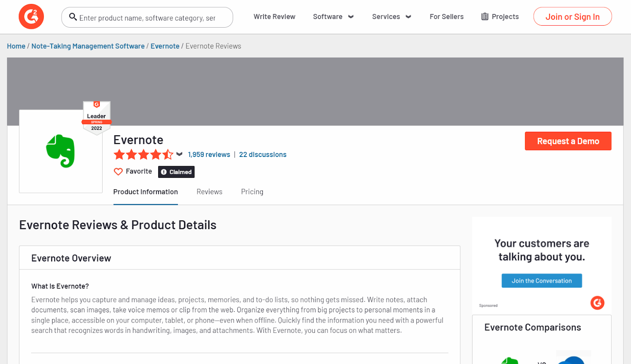Image resolution: width=631 pixels, height=364 pixels.
Task: Click the Request a Demo button
Action: pos(568,141)
